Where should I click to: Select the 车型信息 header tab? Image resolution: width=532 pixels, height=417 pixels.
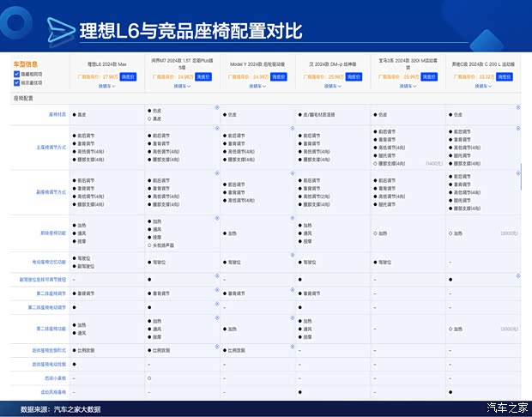[26, 64]
